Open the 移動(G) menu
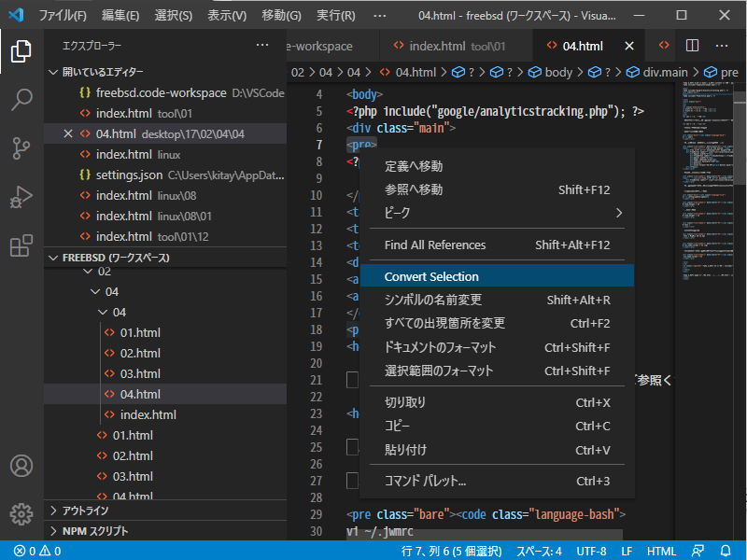747x560 pixels. click(282, 16)
